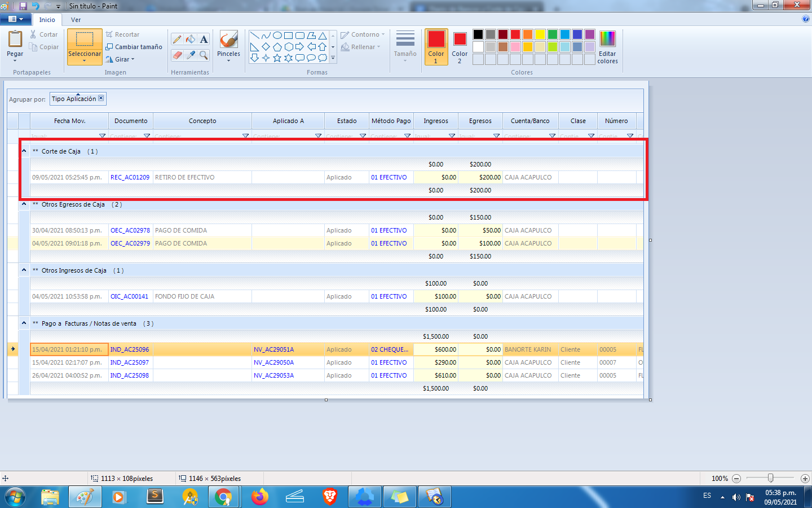Screen dimensions: 812x508
Task: Select the Four-point star shape
Action: tap(266, 58)
